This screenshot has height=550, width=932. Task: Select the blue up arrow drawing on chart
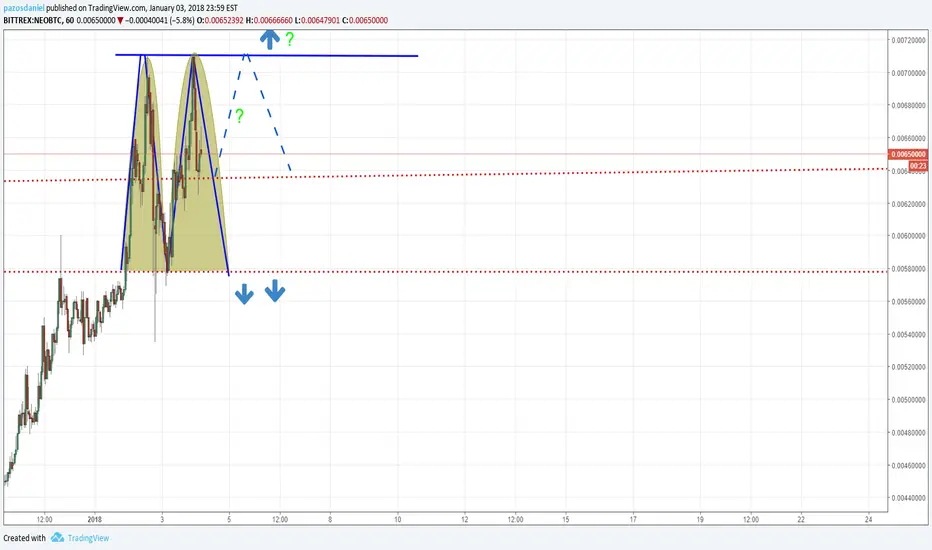point(269,39)
